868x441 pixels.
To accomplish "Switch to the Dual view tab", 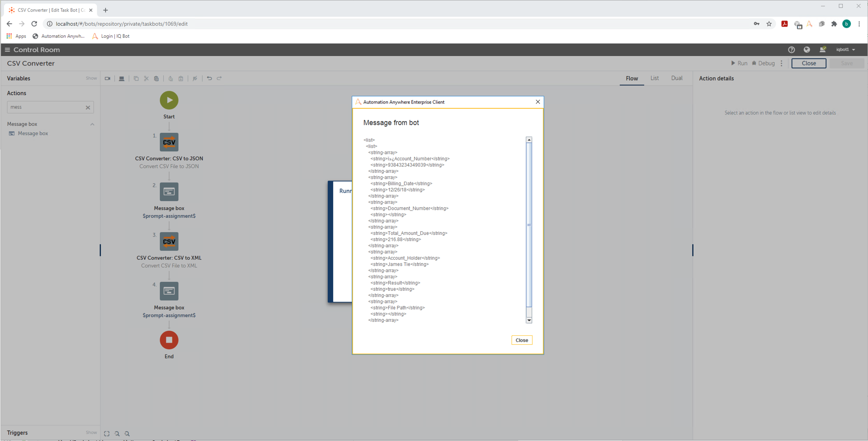I will click(676, 78).
